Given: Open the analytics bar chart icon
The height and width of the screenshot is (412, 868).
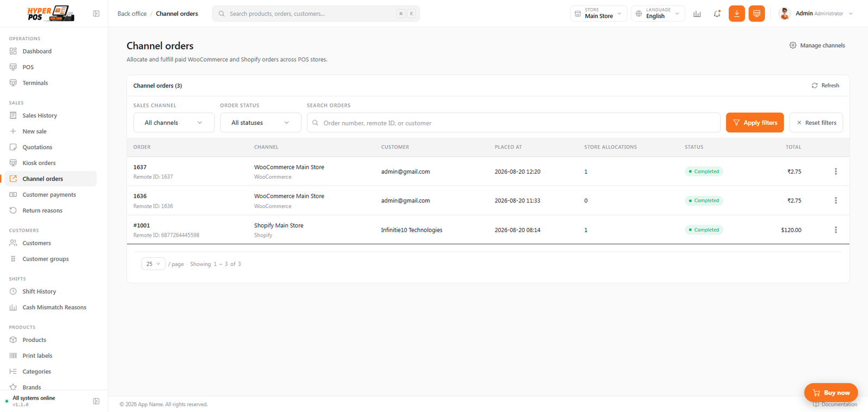Looking at the screenshot, I should [697, 14].
